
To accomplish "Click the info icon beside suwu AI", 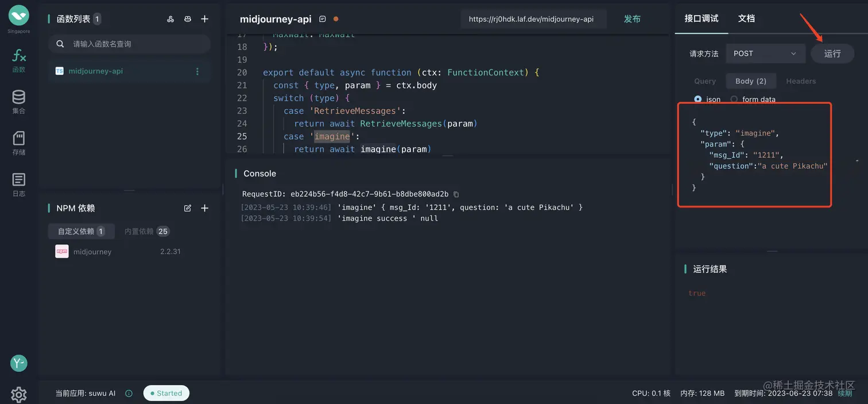I will pyautogui.click(x=129, y=394).
